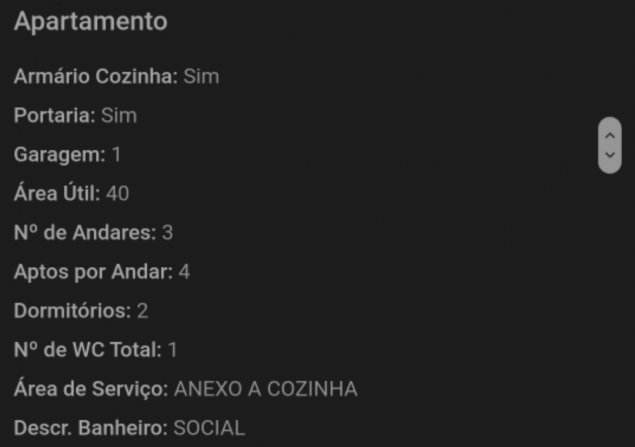
Task: Click the Nº de WC Total label
Action: click(88, 350)
